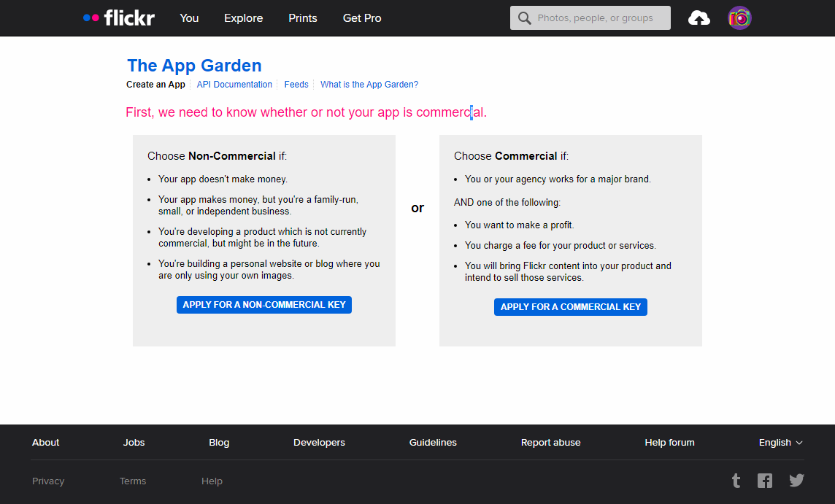Viewport: 835px width, 504px height.
Task: Open The App Garden heading link
Action: (194, 66)
